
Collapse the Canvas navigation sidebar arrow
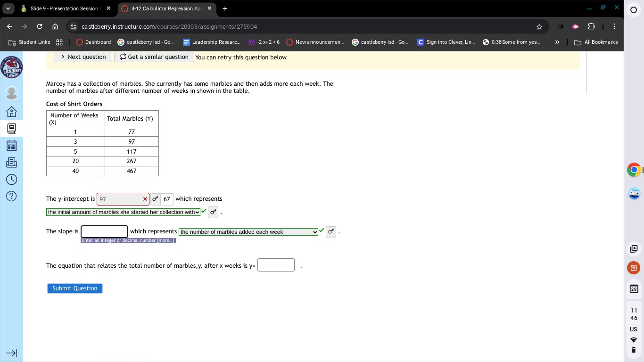pos(11,353)
